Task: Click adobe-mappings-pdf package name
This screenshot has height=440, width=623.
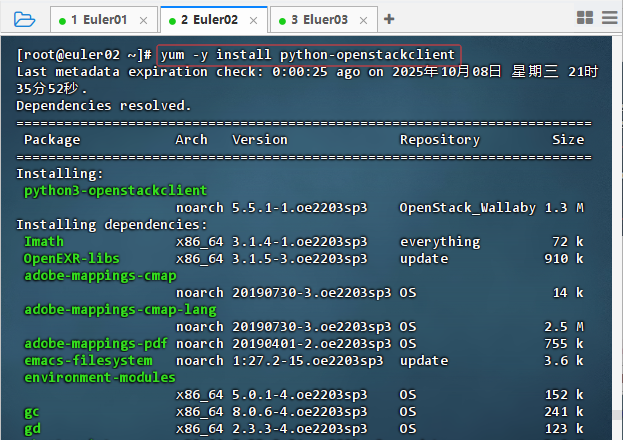Action: [x=95, y=343]
